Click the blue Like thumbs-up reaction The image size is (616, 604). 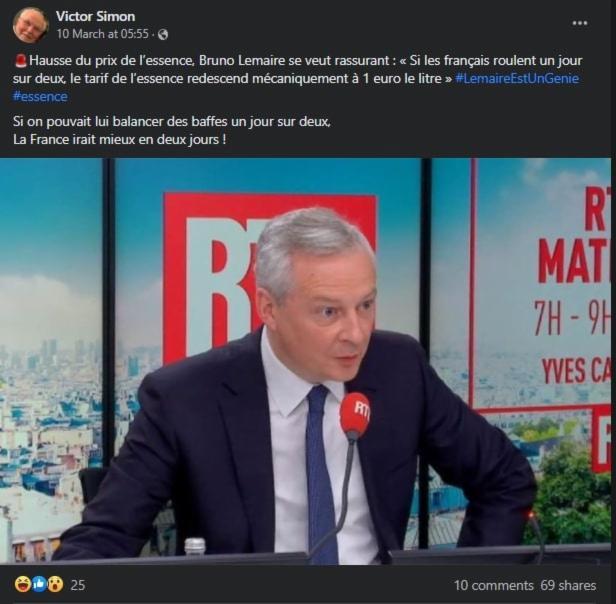pos(39,584)
